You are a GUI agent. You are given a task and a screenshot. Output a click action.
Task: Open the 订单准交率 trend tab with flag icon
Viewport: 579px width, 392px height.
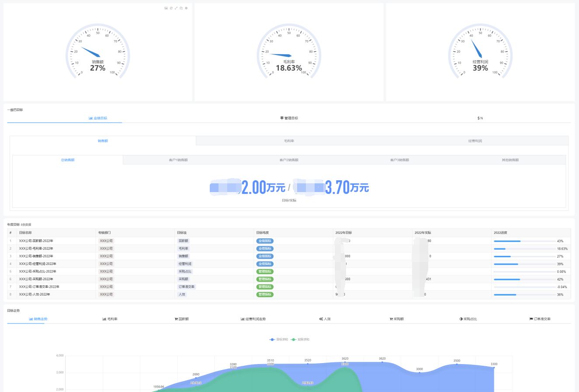(x=540, y=319)
